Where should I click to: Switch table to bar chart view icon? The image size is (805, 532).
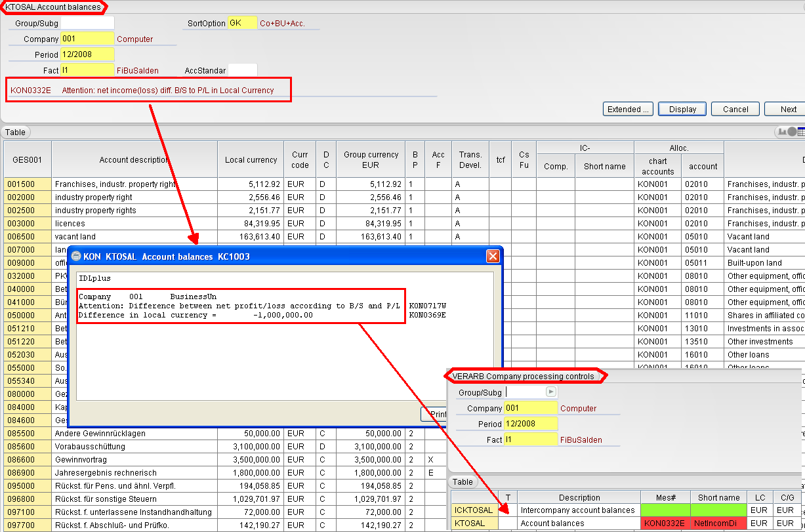[782, 132]
